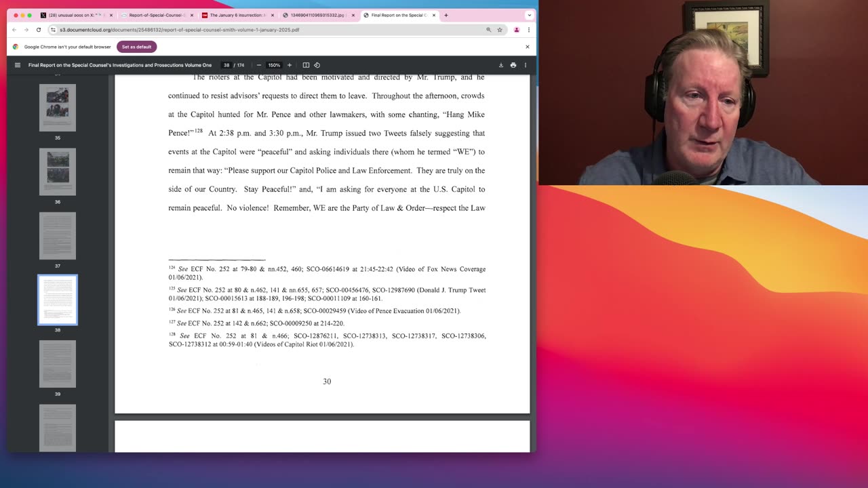
Task: Zoom out the PDF with minus icon
Action: (x=259, y=65)
